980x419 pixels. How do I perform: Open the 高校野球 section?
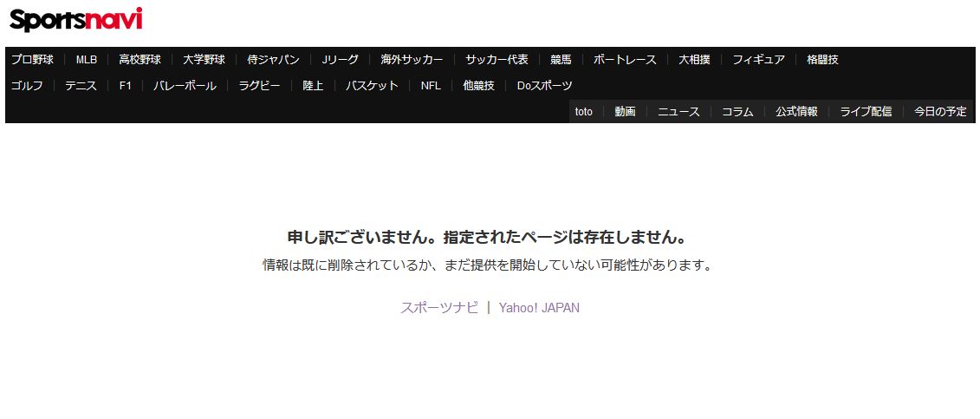tap(140, 60)
